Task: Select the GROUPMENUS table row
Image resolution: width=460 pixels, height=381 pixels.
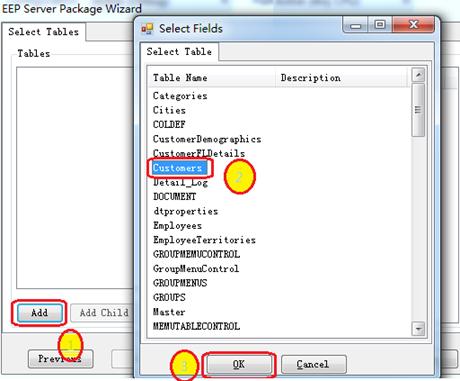Action: pos(180,283)
